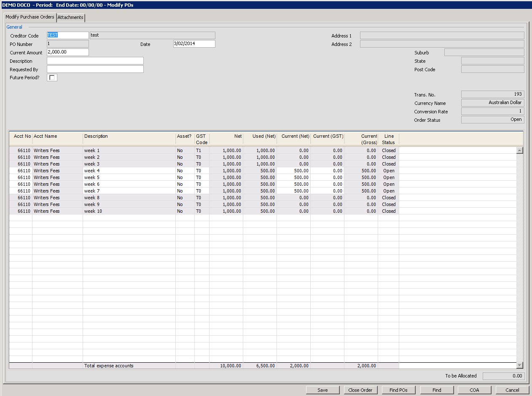Viewport: 532px width, 396px height.
Task: Click Writers Fees in week 9 row
Action: (x=58, y=204)
